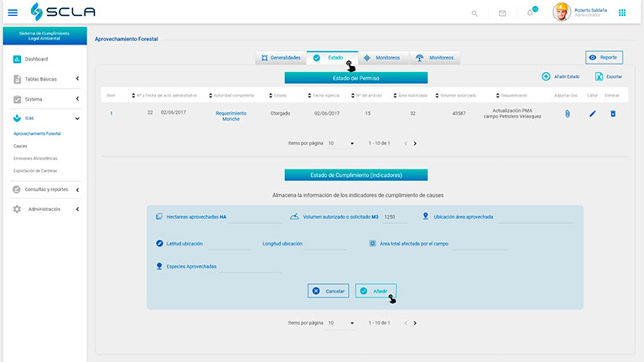This screenshot has height=362, width=644.
Task: Switch to the Generalidades tab
Action: point(280,58)
